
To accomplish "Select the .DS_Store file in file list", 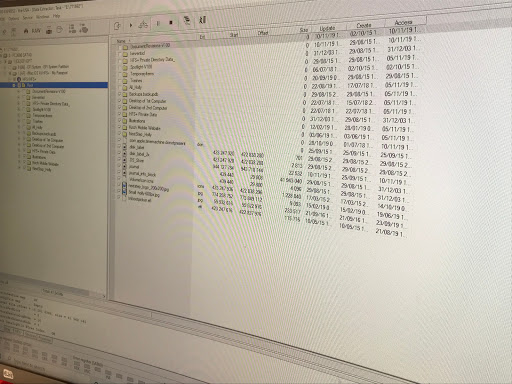I will point(136,160).
